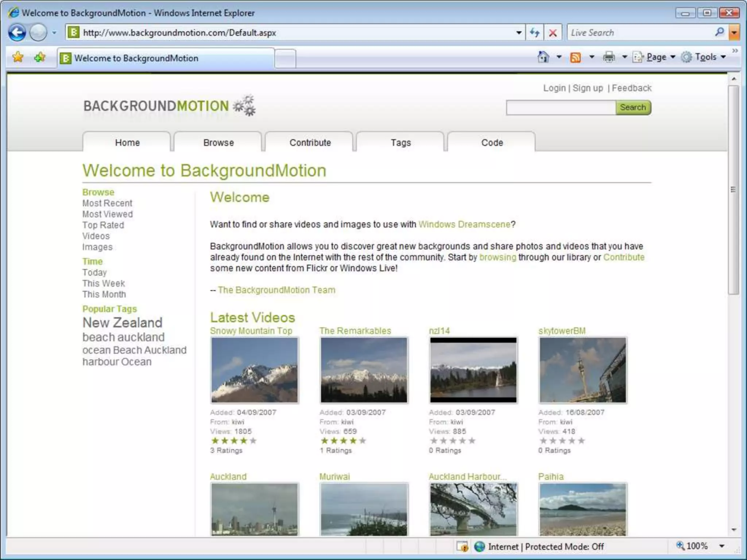Click the status bar security shield icon
747x560 pixels.
pos(462,547)
